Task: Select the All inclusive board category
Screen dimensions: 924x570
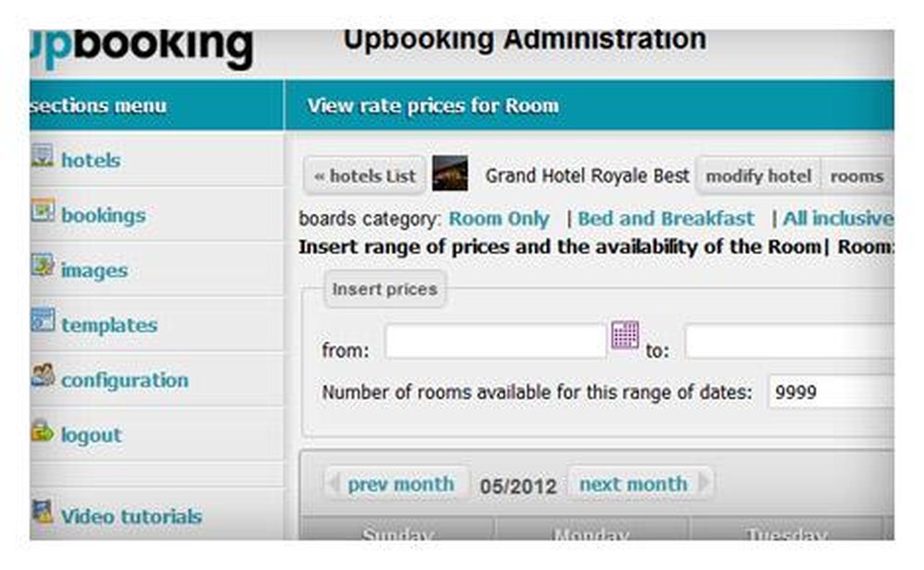Action: pos(841,219)
